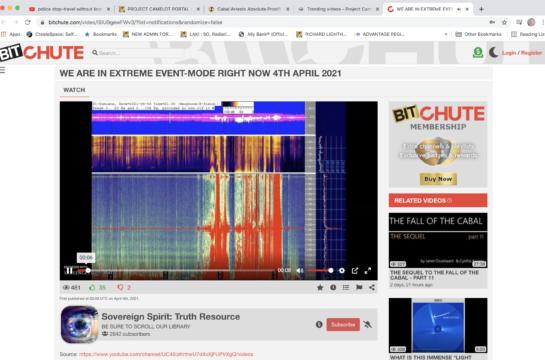
Task: Pause the video playback
Action: tap(70, 270)
